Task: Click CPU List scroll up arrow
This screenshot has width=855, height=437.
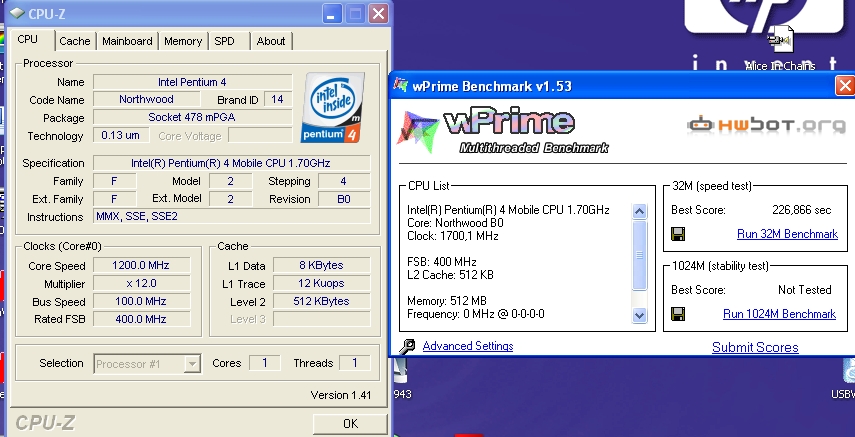Action: 639,212
